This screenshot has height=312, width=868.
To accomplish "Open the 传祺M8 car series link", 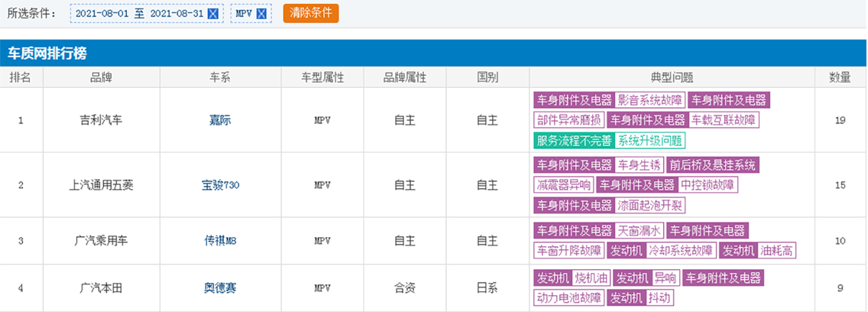I will coord(220,241).
